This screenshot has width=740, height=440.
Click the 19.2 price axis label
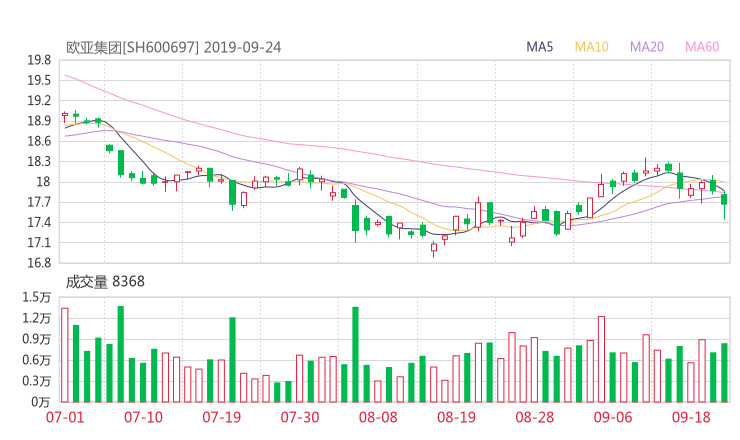[39, 101]
